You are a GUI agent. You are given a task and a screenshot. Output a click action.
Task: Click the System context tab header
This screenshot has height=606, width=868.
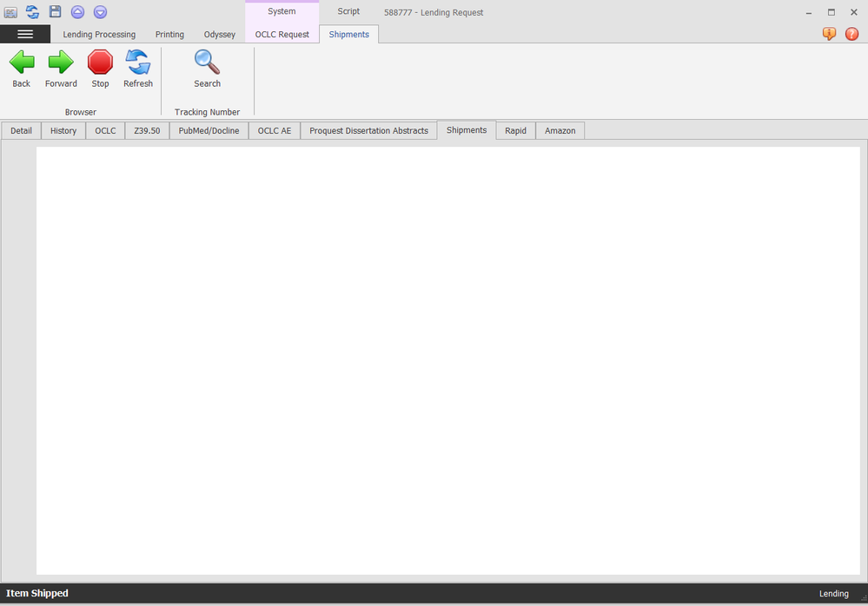click(282, 11)
